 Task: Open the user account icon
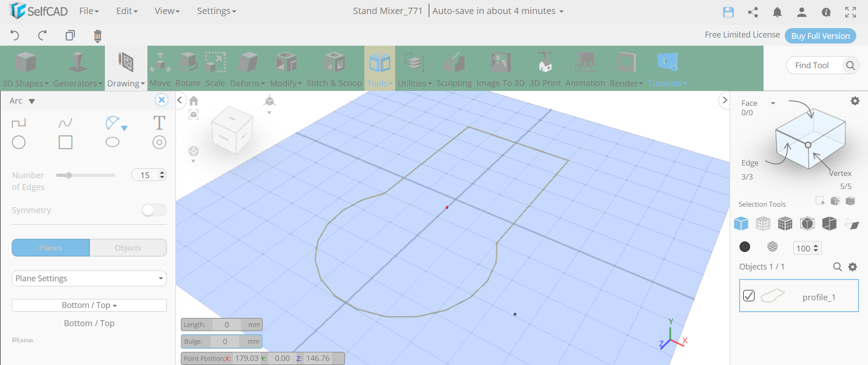click(802, 12)
